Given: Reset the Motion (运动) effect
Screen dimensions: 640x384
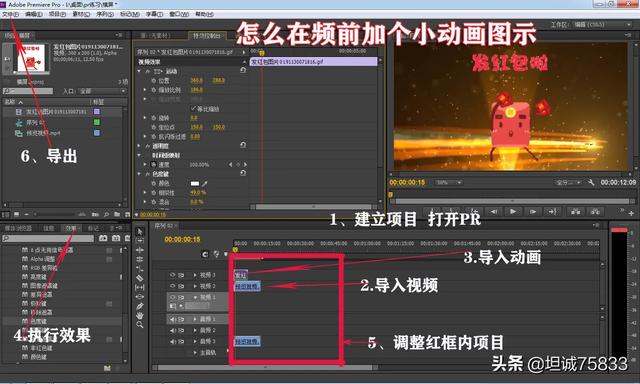Looking at the screenshot, I should pos(243,70).
